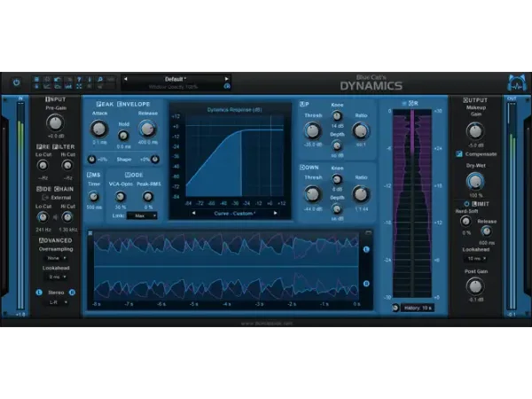Select previous curve with left arrow
The image size is (532, 399).
[x=193, y=213]
